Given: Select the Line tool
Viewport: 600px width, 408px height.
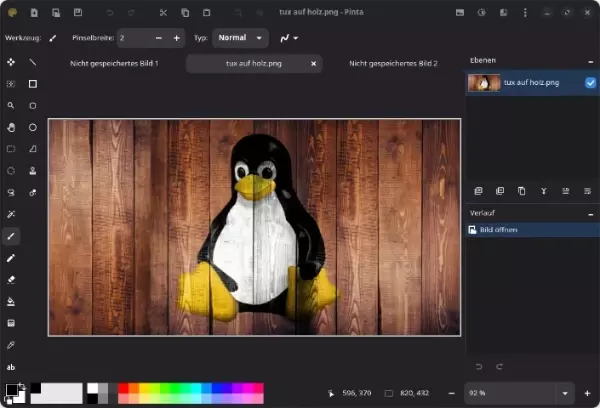Looking at the screenshot, I should click(33, 62).
